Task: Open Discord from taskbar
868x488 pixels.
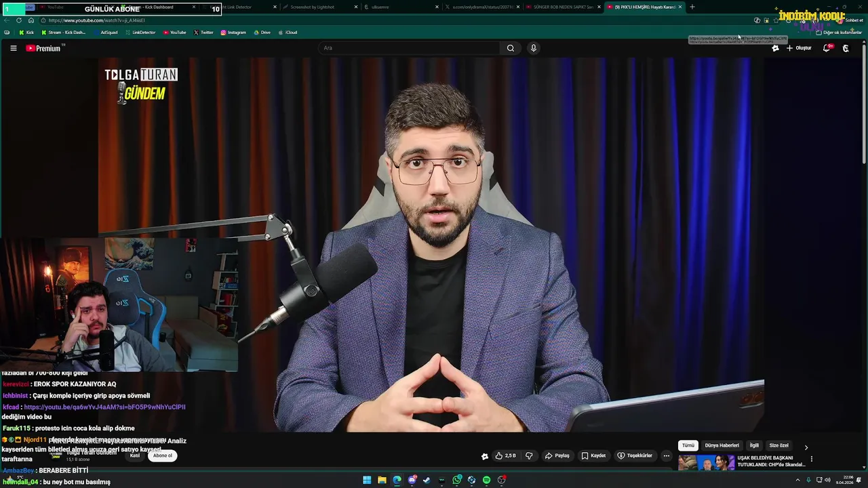Action: click(x=412, y=480)
